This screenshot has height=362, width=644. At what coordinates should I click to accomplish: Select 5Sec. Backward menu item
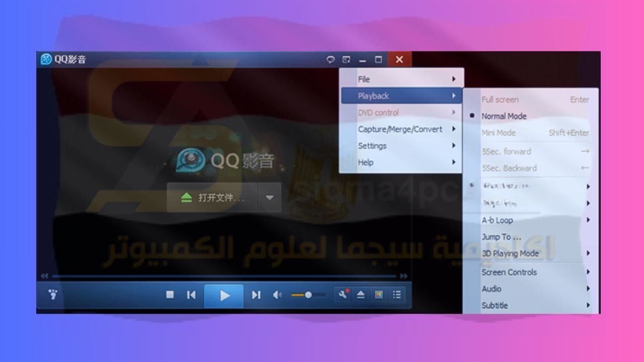click(530, 168)
